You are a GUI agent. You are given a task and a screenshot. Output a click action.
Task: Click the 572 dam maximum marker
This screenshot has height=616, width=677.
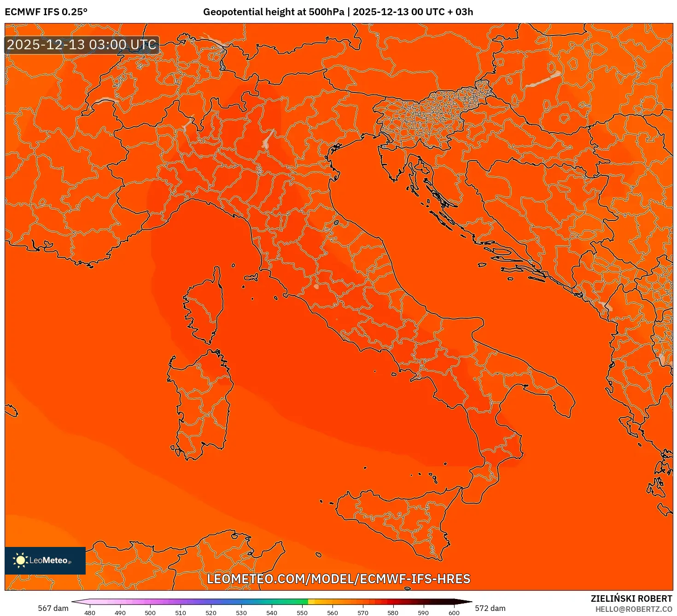(x=491, y=608)
